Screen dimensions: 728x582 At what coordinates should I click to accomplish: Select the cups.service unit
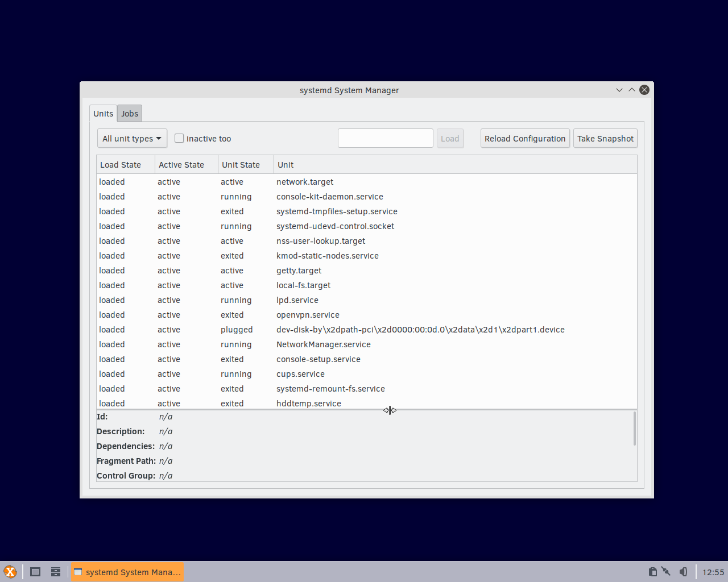click(367, 374)
